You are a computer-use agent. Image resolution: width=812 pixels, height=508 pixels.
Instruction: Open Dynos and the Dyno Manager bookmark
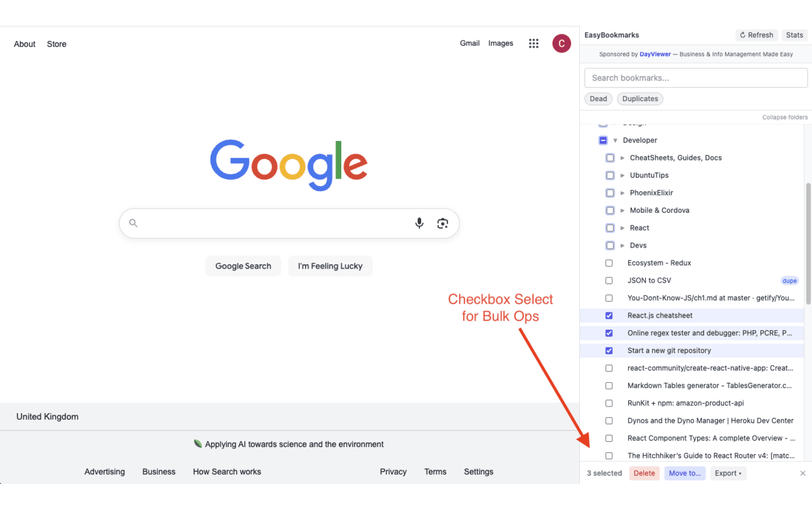(x=710, y=420)
